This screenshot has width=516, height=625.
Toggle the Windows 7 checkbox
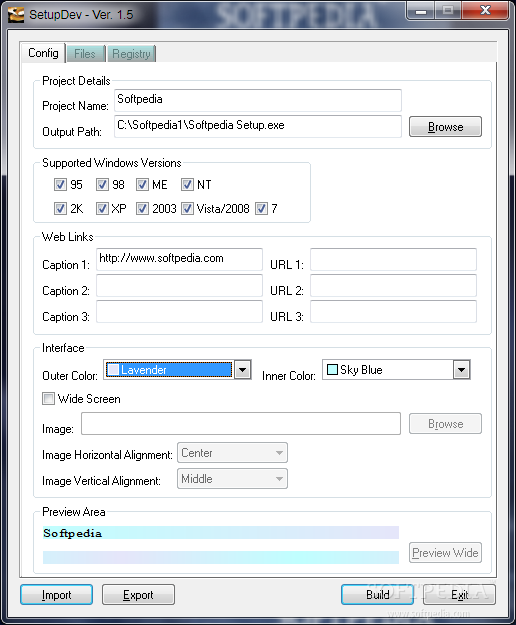261,208
